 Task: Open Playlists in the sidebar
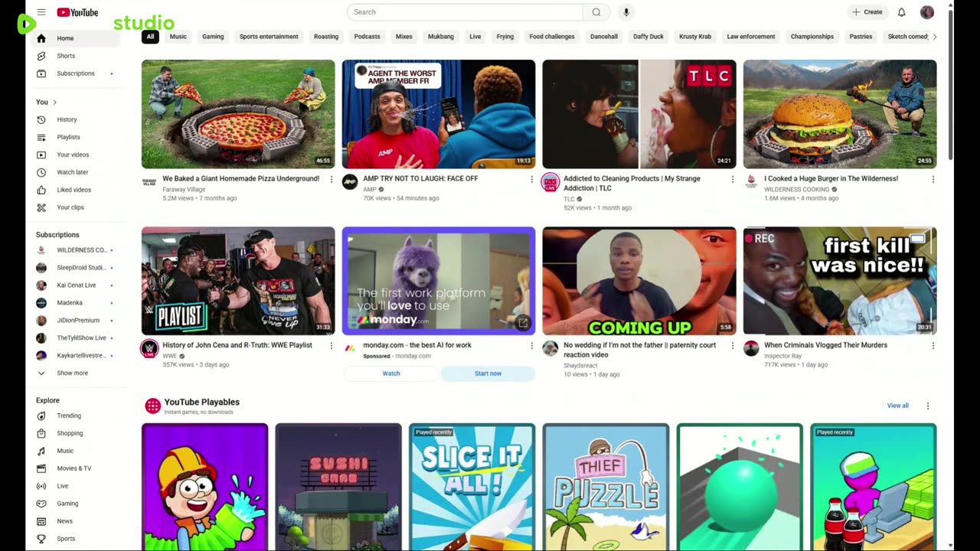[x=77, y=137]
